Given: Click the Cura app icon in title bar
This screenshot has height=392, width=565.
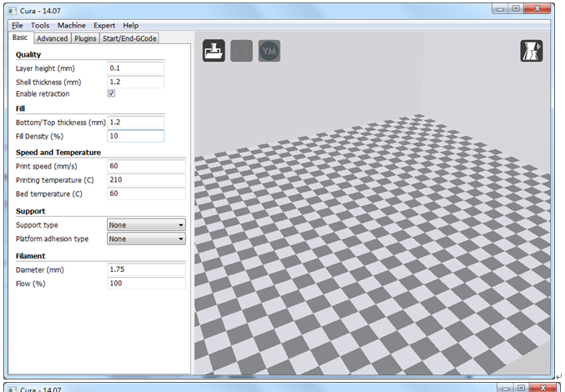Looking at the screenshot, I should tap(13, 11).
